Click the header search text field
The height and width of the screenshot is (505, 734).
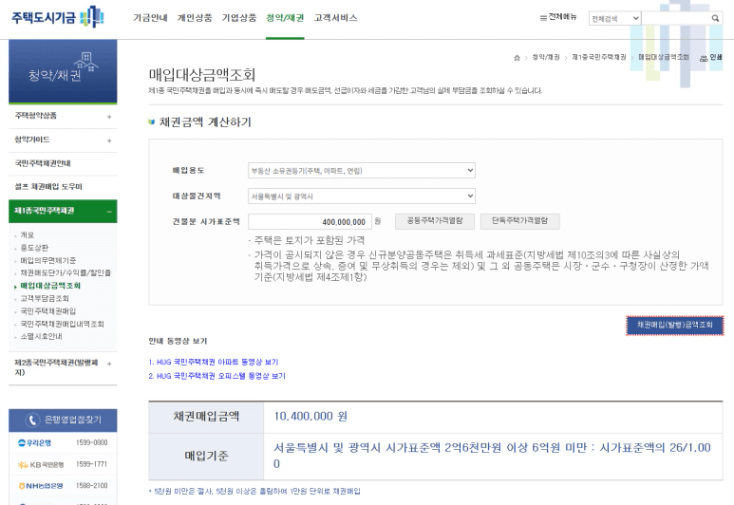pyautogui.click(x=676, y=18)
